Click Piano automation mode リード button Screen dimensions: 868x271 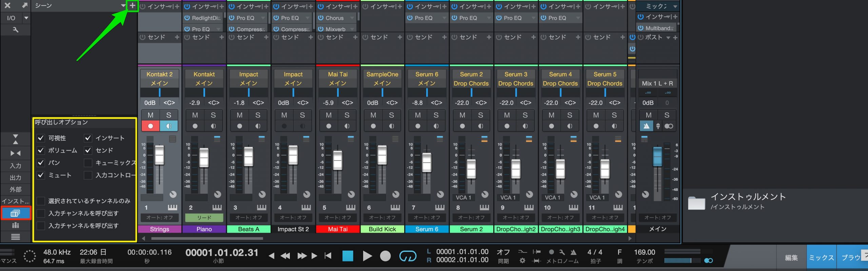pos(204,218)
